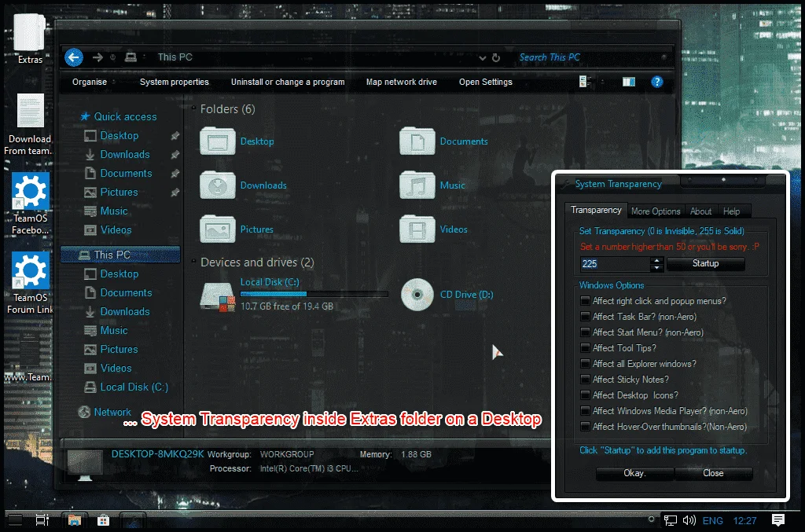The width and height of the screenshot is (805, 532).
Task: Enable Affect right click and popup menus
Action: click(585, 301)
